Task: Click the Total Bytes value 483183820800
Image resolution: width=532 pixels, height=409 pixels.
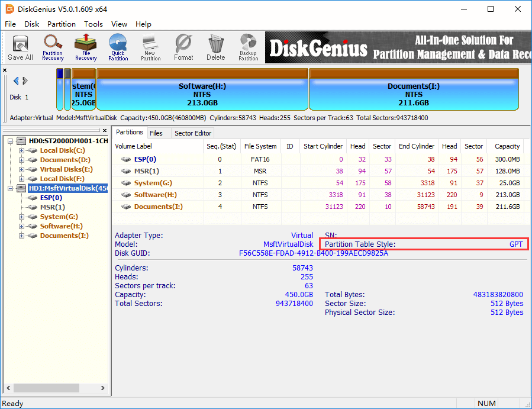Action: [498, 295]
